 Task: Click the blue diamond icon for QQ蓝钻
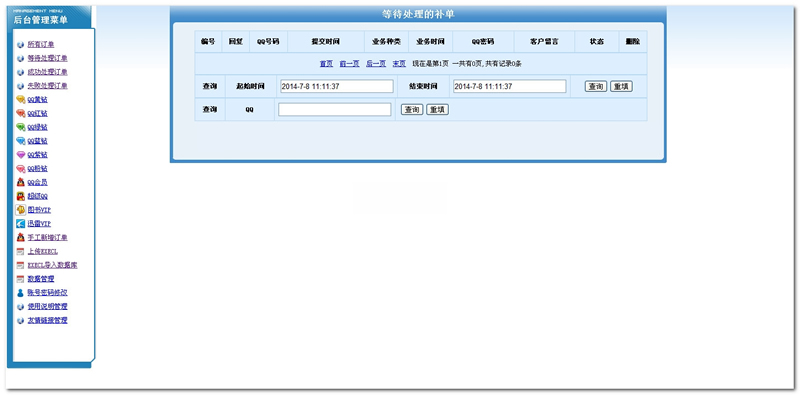click(20, 141)
